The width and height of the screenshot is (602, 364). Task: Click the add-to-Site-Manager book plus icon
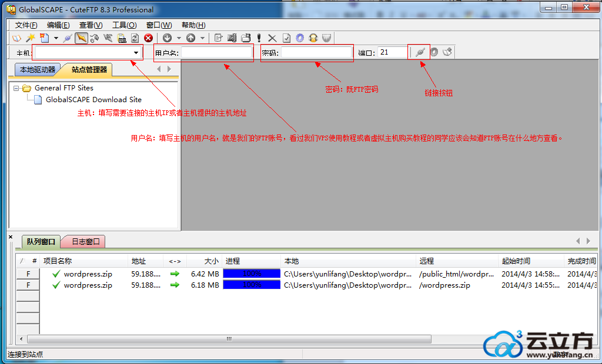click(x=447, y=52)
